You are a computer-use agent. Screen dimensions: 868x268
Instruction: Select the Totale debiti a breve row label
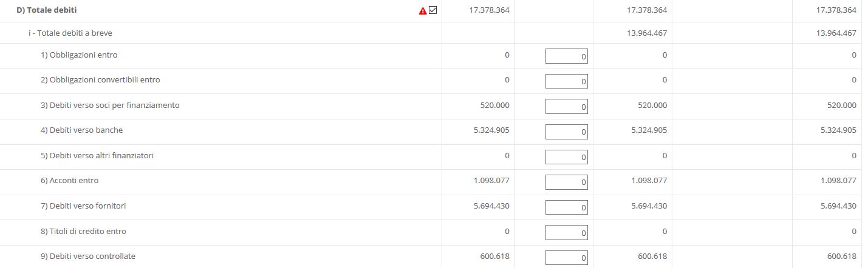(70, 33)
